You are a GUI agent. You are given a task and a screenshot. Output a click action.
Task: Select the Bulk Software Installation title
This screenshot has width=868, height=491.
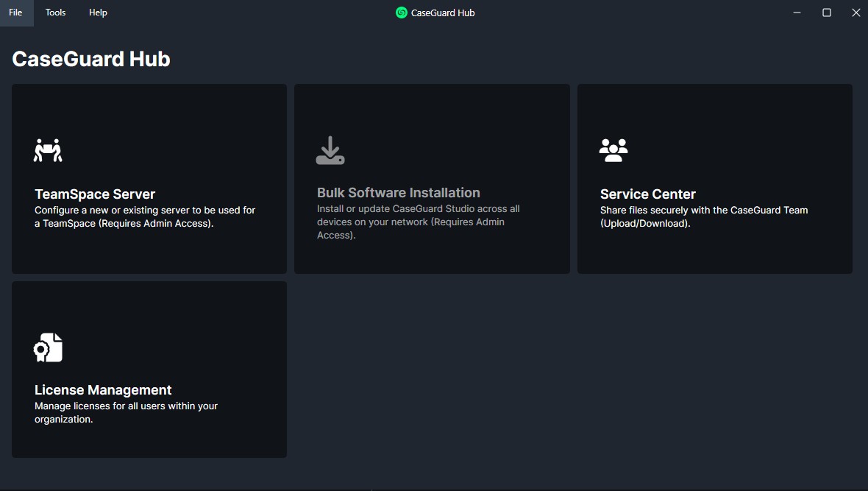399,192
